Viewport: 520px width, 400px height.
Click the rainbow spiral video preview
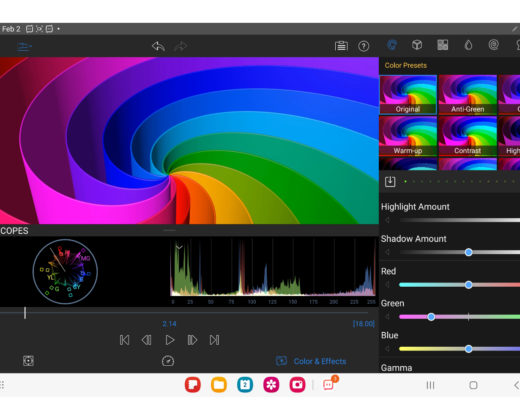(189, 140)
